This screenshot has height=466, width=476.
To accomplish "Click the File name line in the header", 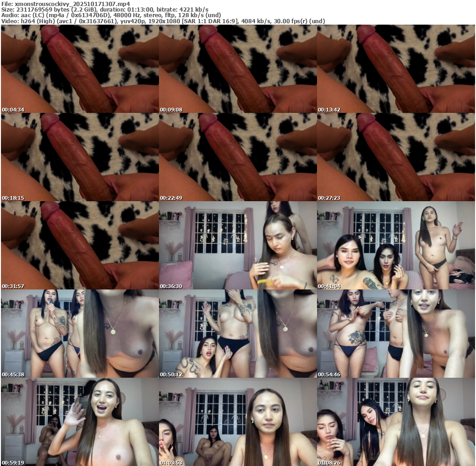I will click(65, 3).
